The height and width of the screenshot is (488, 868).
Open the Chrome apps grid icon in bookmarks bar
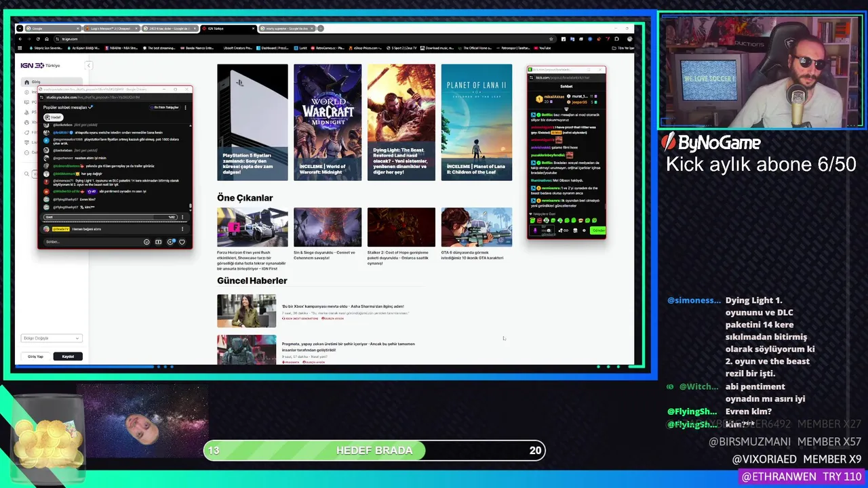click(20, 48)
